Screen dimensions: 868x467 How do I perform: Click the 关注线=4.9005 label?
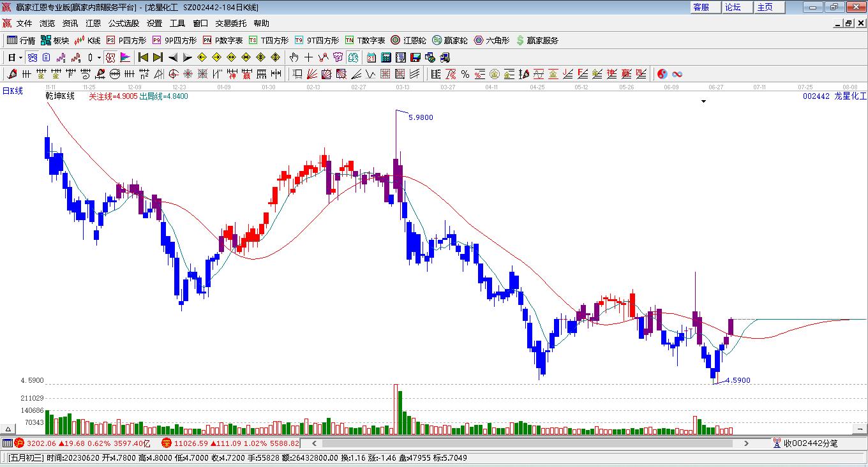click(113, 96)
